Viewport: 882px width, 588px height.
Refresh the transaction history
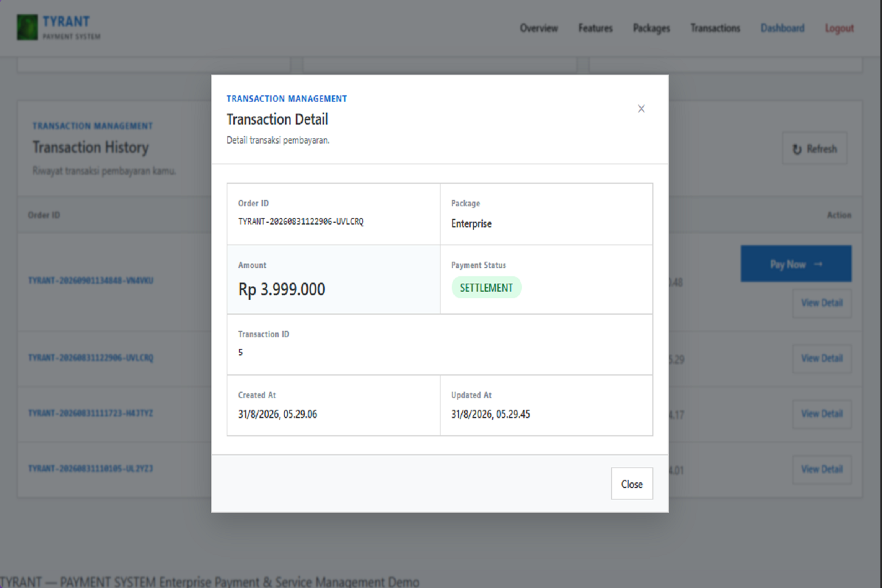coord(814,149)
